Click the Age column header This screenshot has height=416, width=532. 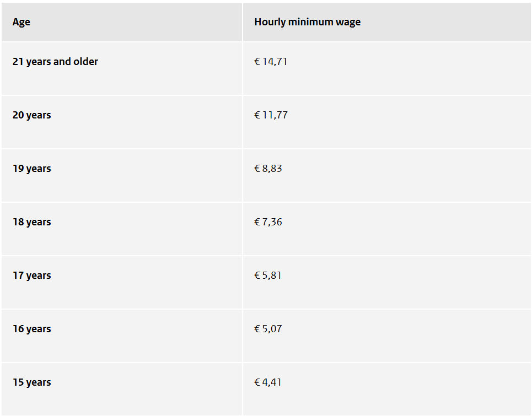22,23
